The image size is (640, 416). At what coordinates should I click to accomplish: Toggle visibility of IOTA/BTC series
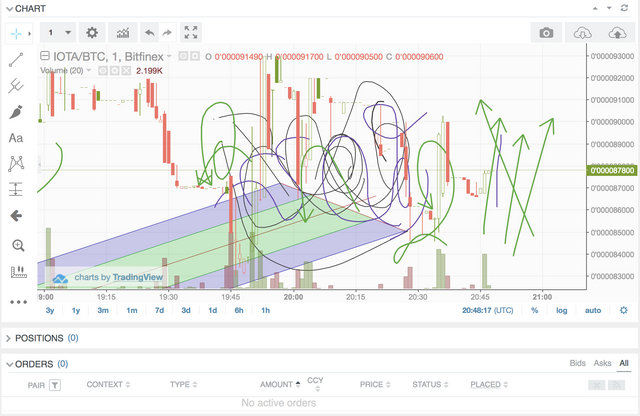(x=183, y=56)
